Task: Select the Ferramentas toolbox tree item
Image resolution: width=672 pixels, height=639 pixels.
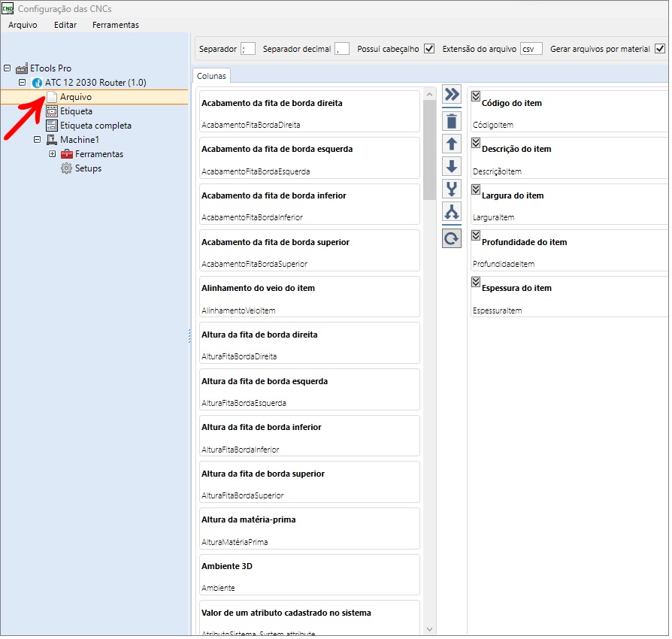Action: (92, 154)
